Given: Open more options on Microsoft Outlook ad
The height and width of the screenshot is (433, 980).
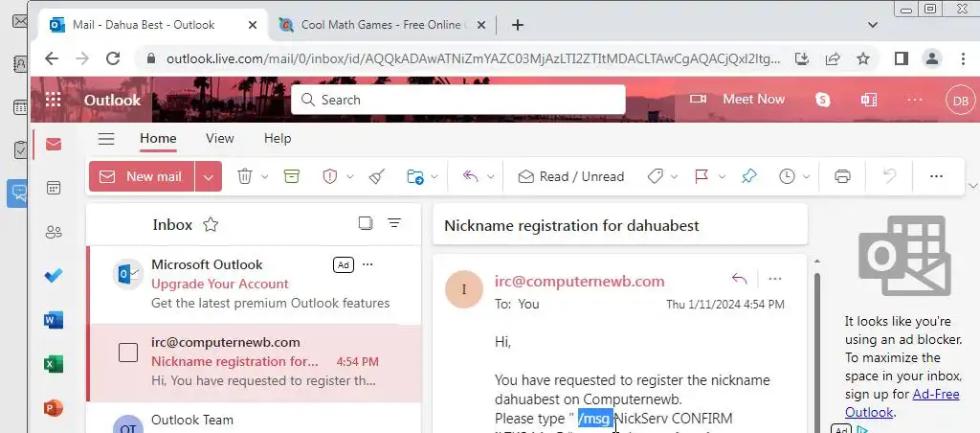Looking at the screenshot, I should coord(367,264).
